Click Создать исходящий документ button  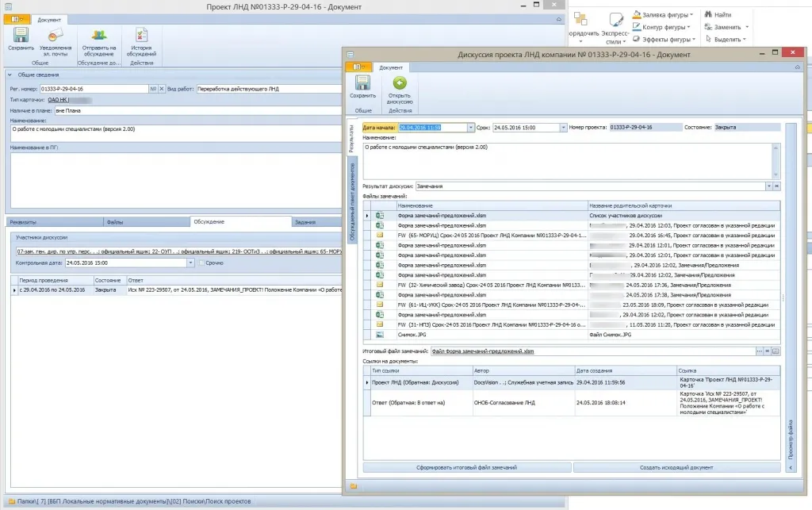(x=676, y=468)
